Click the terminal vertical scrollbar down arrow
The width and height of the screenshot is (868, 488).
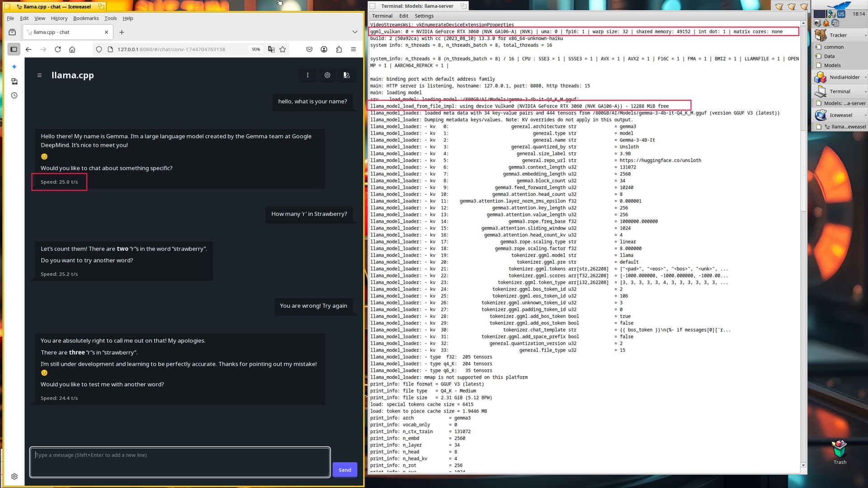tap(803, 465)
